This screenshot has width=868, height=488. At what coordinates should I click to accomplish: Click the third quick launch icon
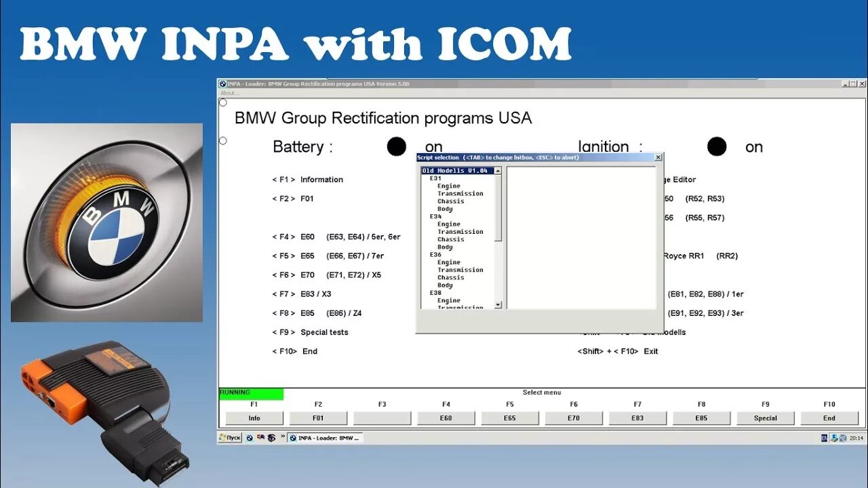[x=271, y=438]
